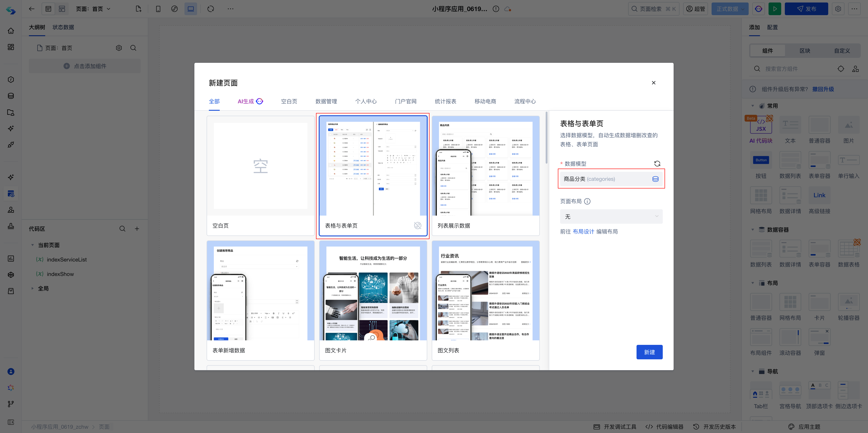Viewport: 868px width, 433px height.
Task: Select the mobile phone preview icon
Action: coord(158,9)
